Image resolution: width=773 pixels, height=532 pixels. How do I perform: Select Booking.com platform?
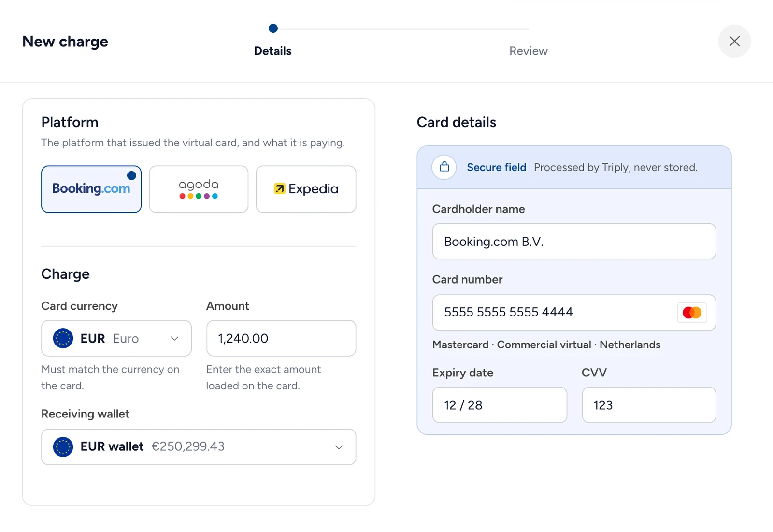coord(91,189)
